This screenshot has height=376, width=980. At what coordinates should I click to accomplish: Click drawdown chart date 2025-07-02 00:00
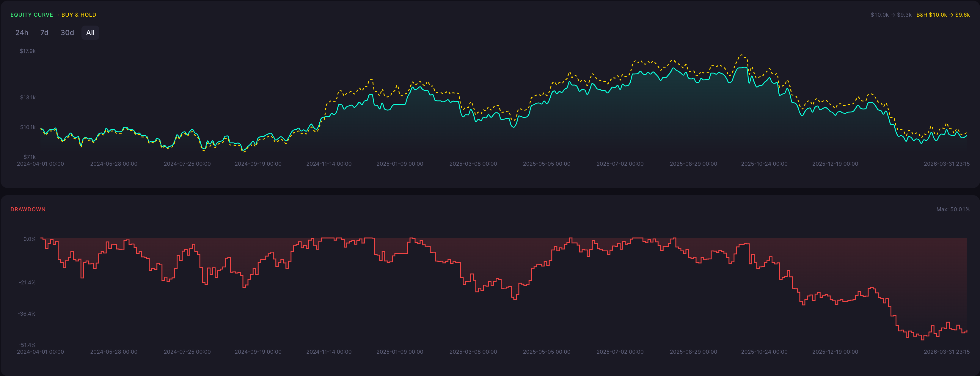(620, 352)
